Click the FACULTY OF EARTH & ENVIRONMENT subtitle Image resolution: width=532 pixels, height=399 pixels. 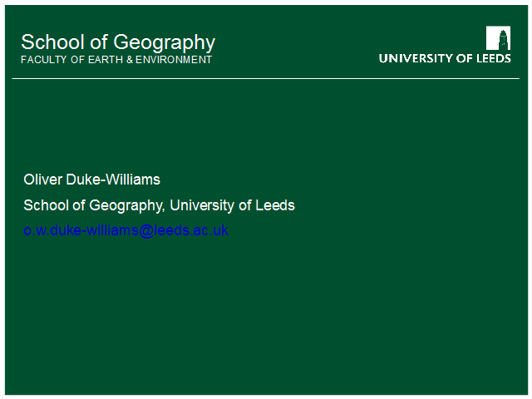(116, 60)
